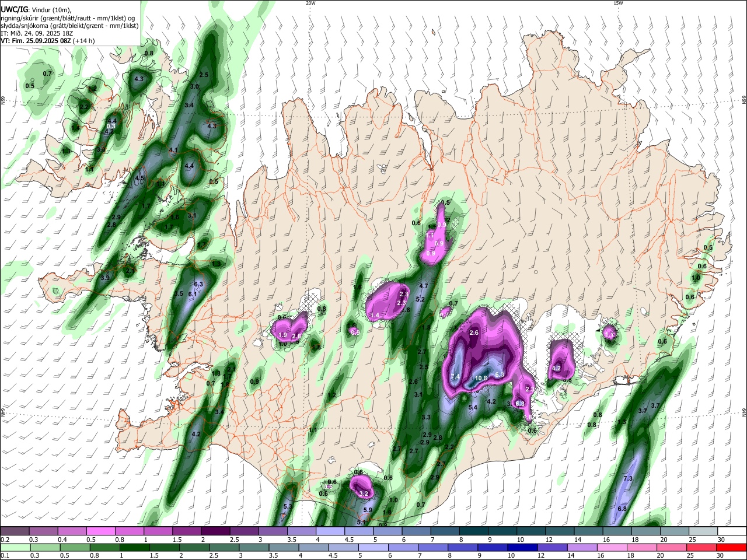The image size is (747, 560).
Task: Click the '4.1' value on the map
Action: tap(173, 150)
